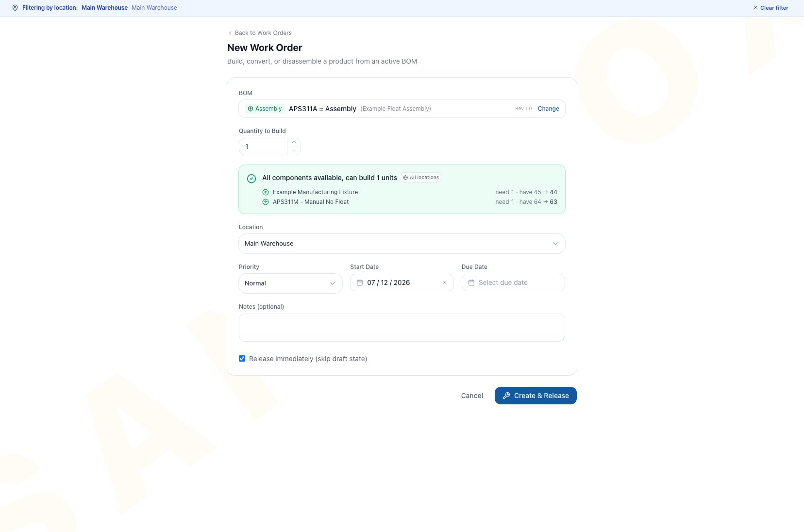
Task: Open the Priority dropdown set to Normal
Action: pos(290,283)
